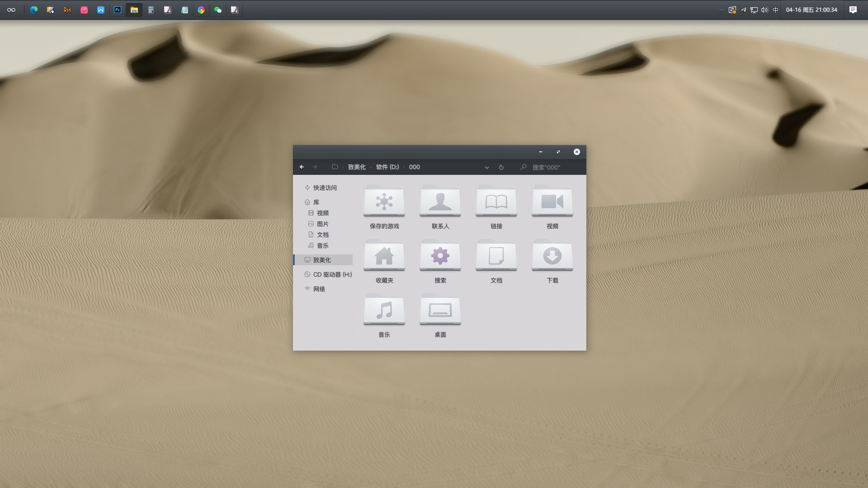Restore the explorer window size
The image size is (868, 488).
pyautogui.click(x=558, y=152)
